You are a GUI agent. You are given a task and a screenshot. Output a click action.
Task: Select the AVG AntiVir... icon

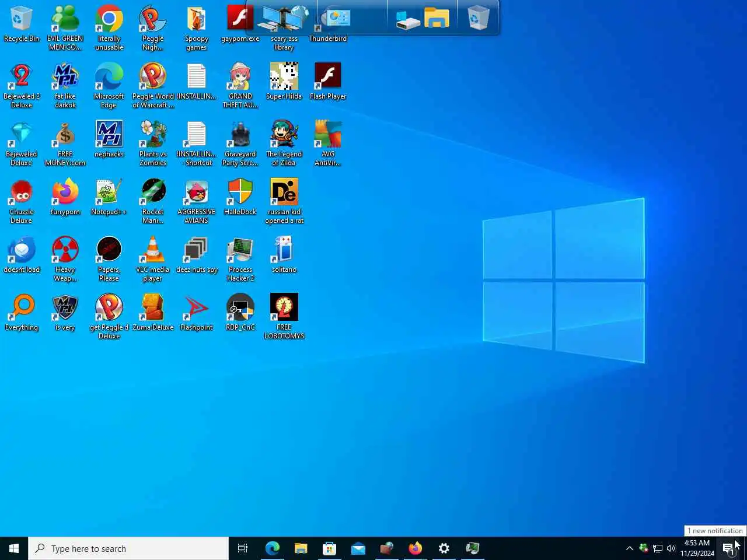pos(328,143)
